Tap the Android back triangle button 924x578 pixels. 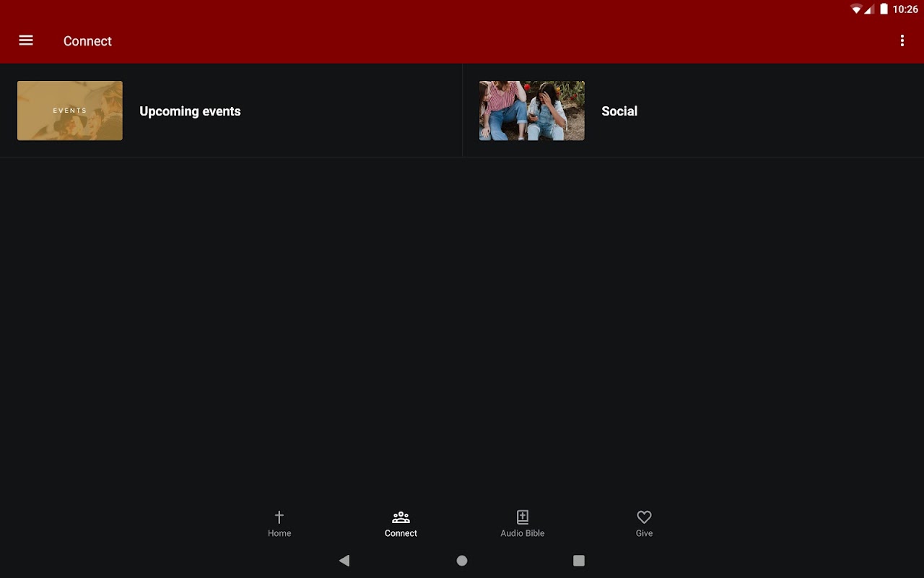point(344,560)
